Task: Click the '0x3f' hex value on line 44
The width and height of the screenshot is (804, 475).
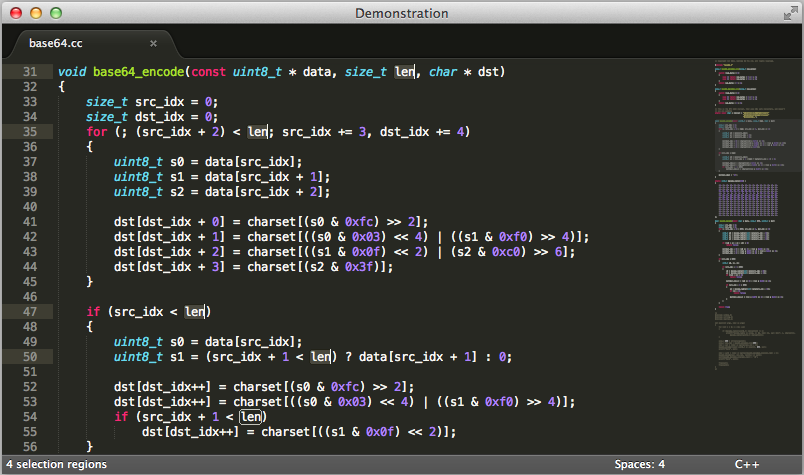Action: [x=359, y=267]
